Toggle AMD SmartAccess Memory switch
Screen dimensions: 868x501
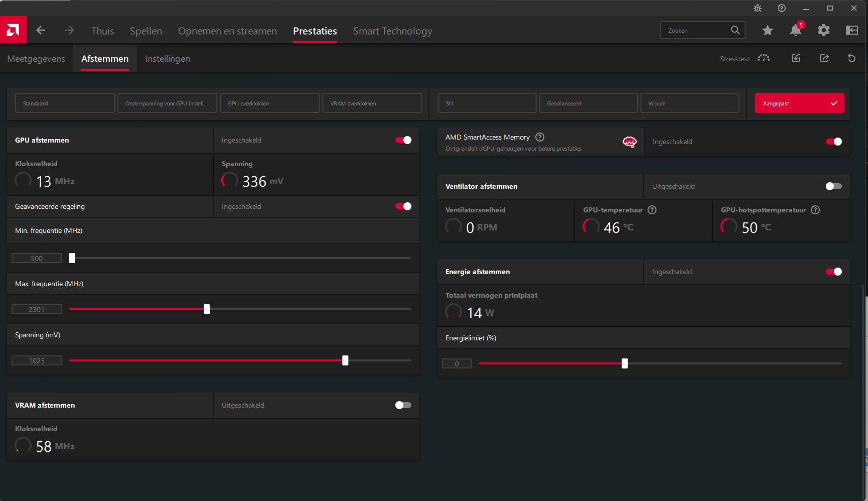pyautogui.click(x=834, y=142)
